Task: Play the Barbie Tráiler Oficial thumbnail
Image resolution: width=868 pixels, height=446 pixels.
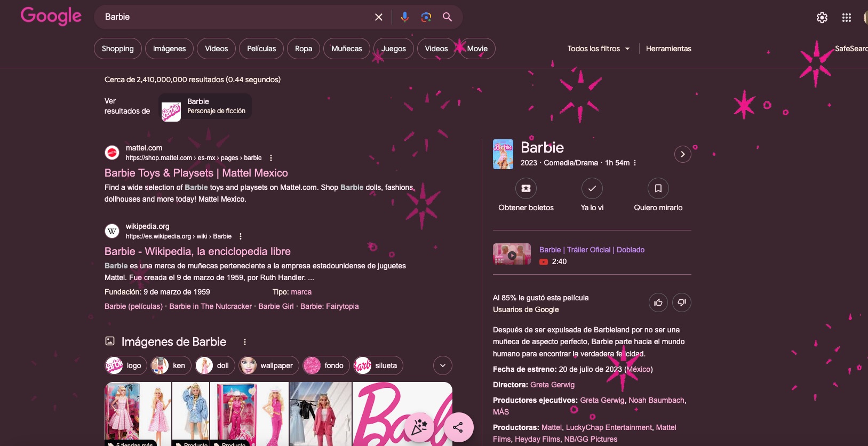Action: 512,254
